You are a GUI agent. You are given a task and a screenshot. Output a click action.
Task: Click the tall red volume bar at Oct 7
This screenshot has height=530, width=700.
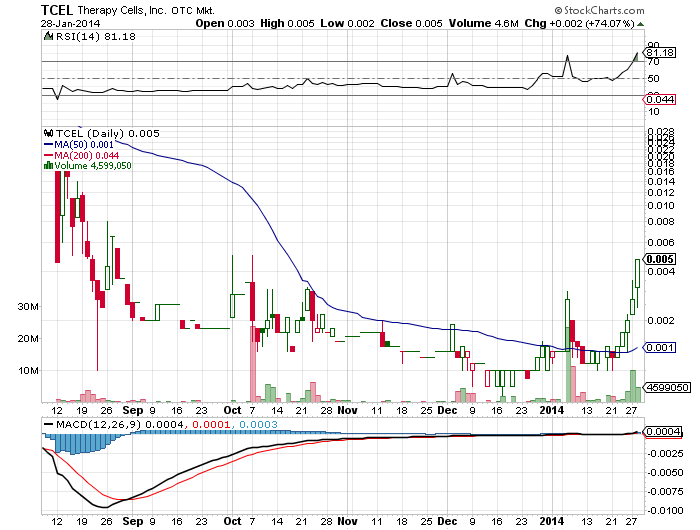252,364
